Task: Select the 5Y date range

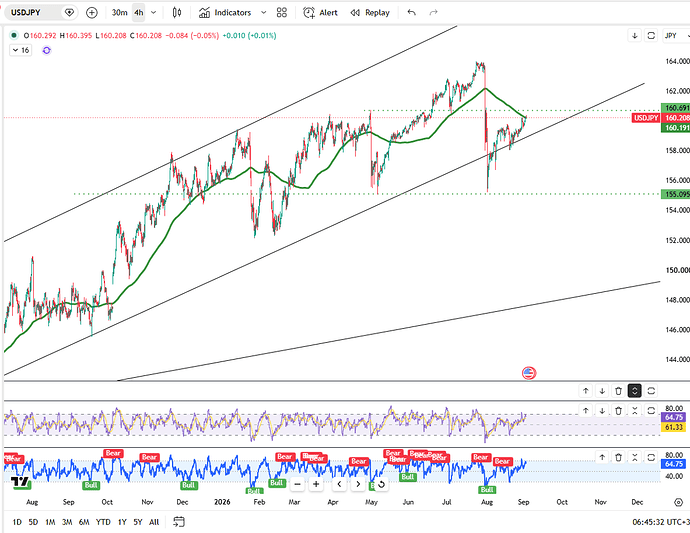Action: click(138, 522)
